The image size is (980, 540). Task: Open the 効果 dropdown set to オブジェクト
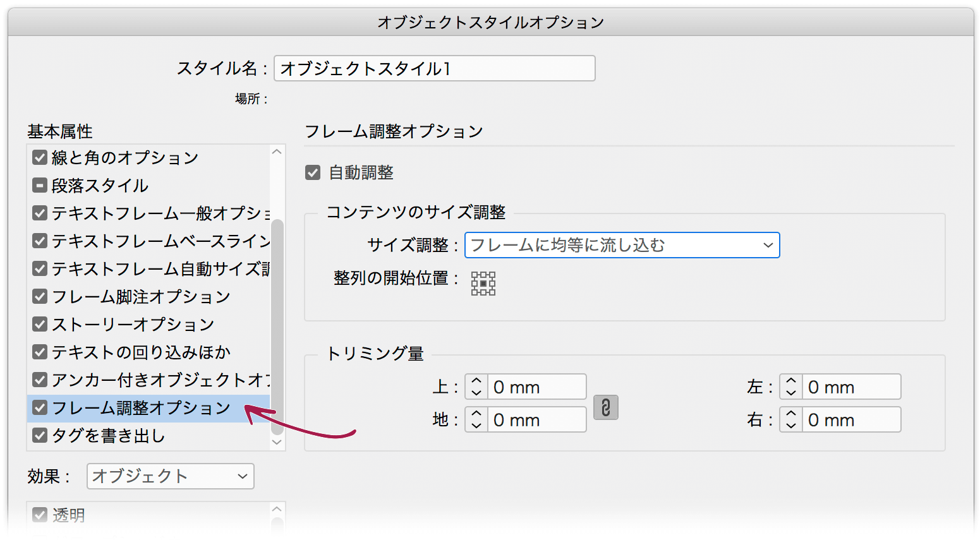170,476
